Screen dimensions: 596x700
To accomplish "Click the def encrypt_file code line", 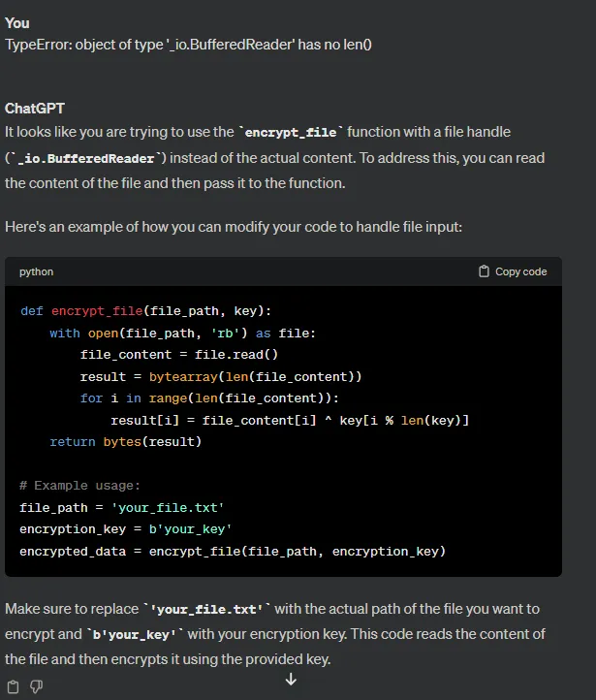I will pyautogui.click(x=145, y=310).
